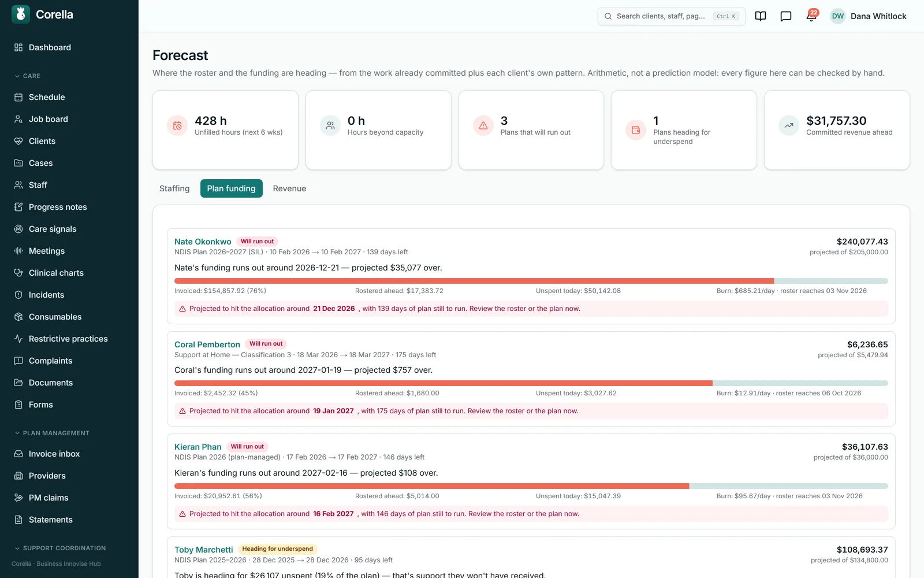Open Clinical charts stethoscope icon
This screenshot has height=578, width=924.
(18, 273)
